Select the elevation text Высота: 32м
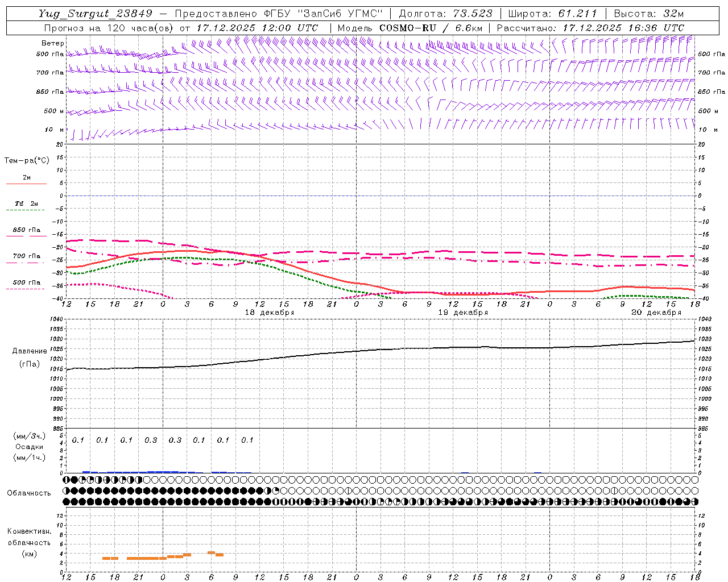The height and width of the screenshot is (582, 728). click(648, 14)
